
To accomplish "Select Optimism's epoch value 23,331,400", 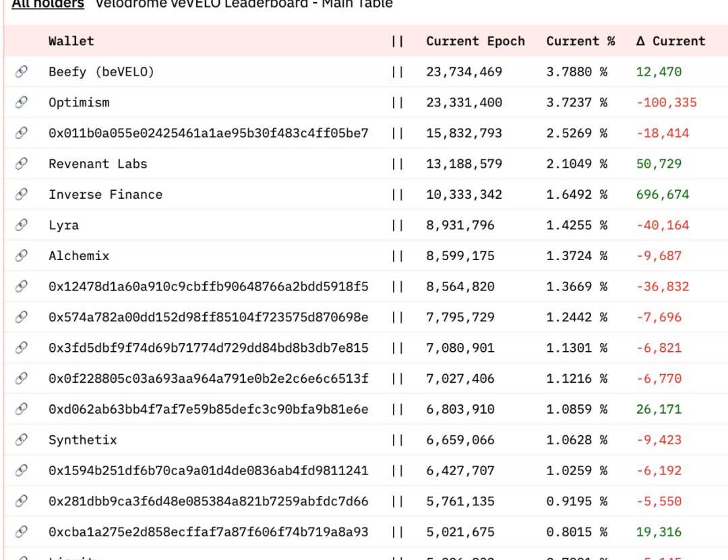I will (x=464, y=102).
